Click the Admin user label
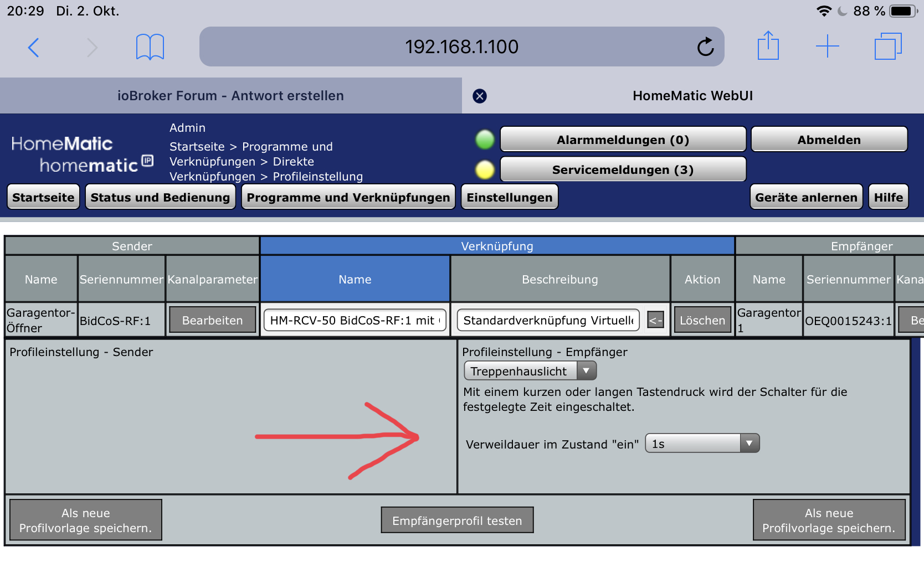 point(187,128)
